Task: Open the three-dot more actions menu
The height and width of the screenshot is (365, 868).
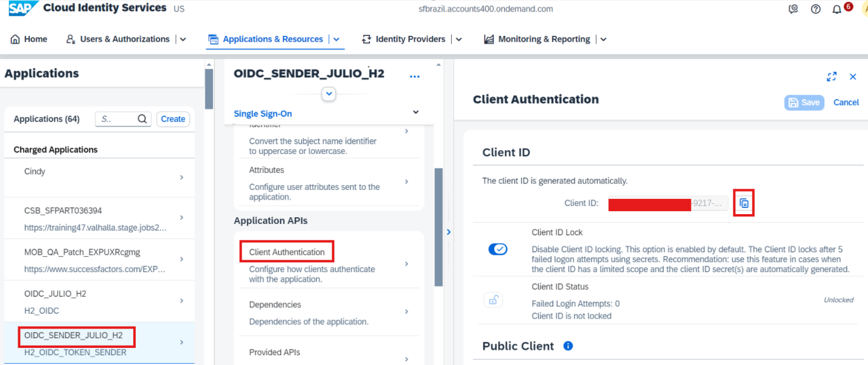Action: pyautogui.click(x=415, y=77)
